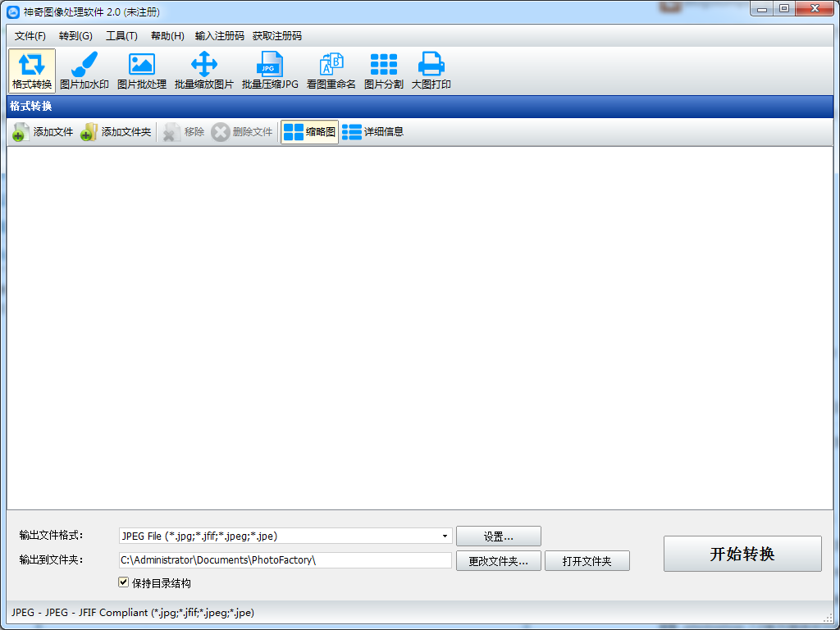This screenshot has width=840, height=630.
Task: Open the 图片加水印 watermark tool
Action: (x=84, y=71)
